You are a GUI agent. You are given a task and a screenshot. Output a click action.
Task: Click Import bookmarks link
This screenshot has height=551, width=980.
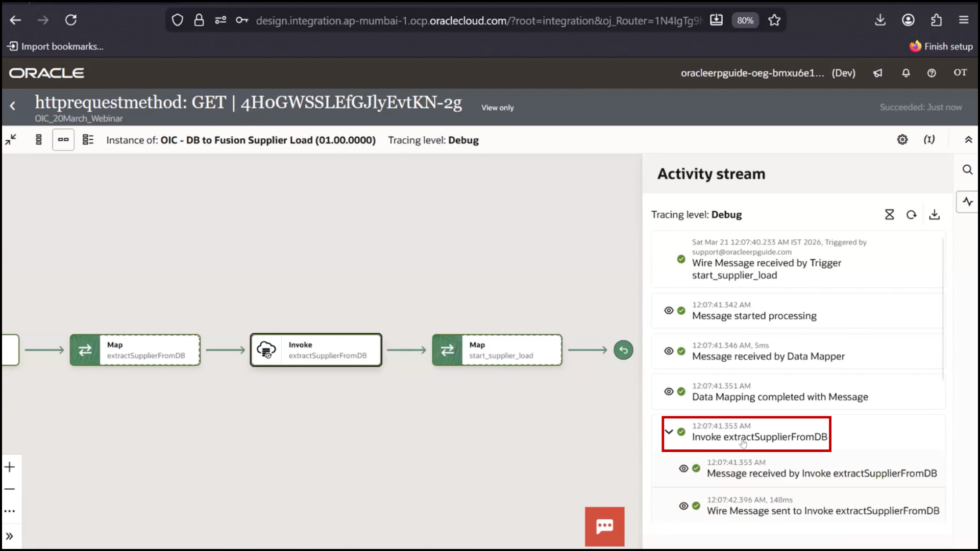click(56, 46)
